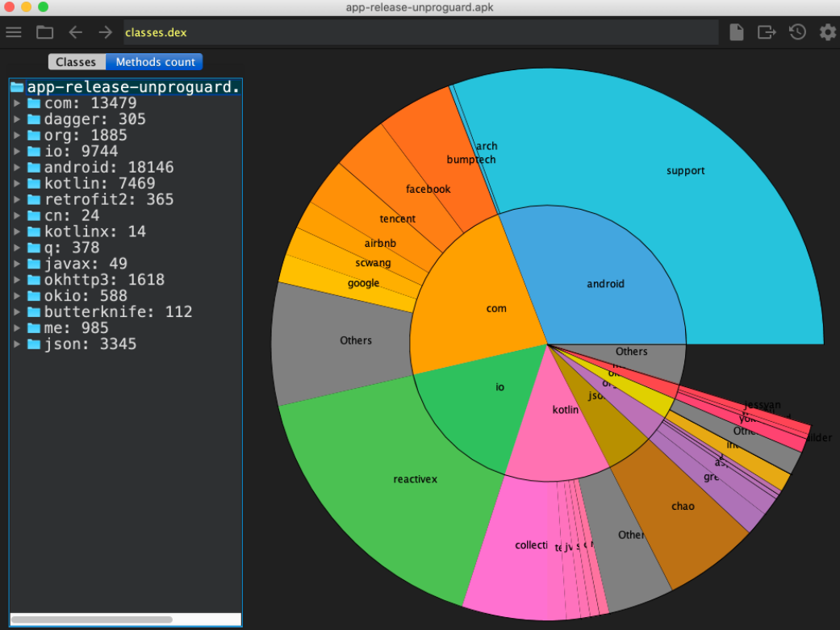The width and height of the screenshot is (840, 630).
Task: Click the horizontal scrollbar under the tree
Action: click(92, 620)
